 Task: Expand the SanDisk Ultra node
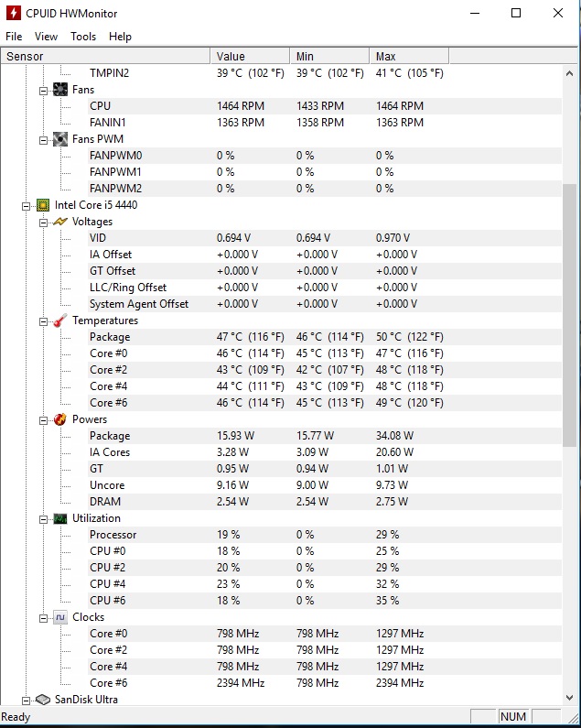(27, 700)
